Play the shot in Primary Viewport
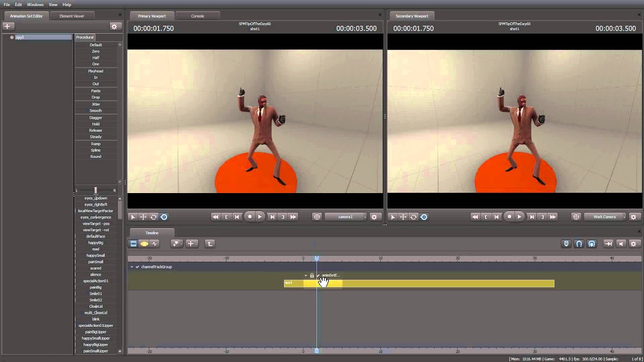 [260, 217]
